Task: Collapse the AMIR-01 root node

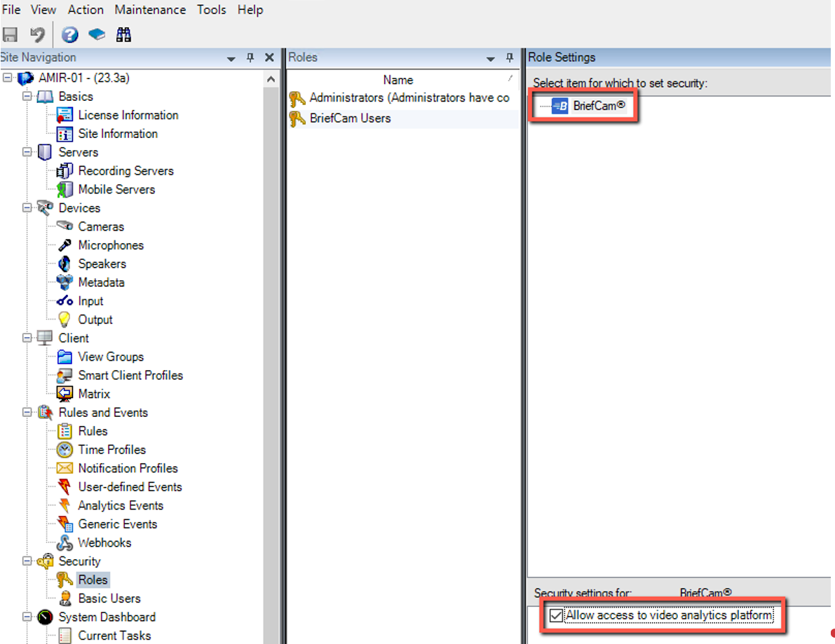Action: point(8,78)
